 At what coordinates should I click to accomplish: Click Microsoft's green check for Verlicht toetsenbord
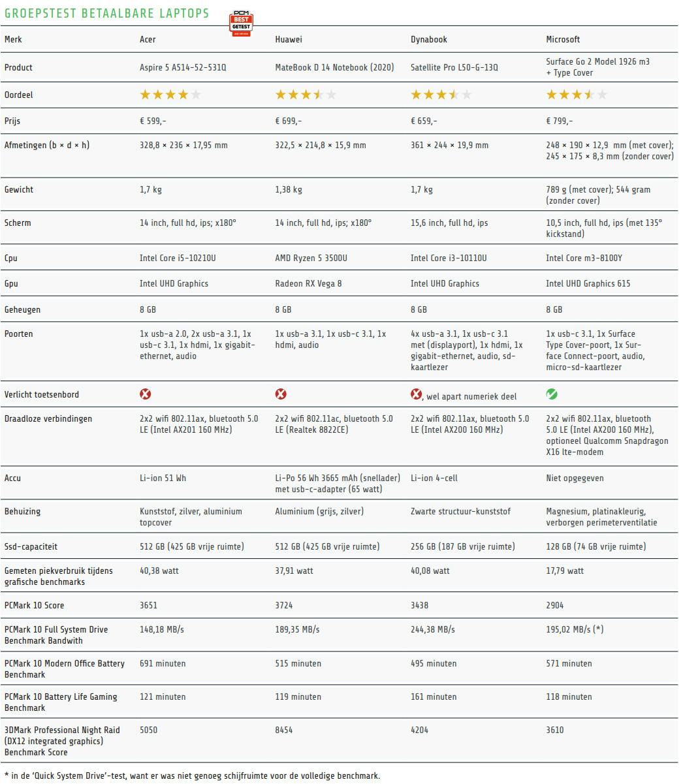coord(552,394)
